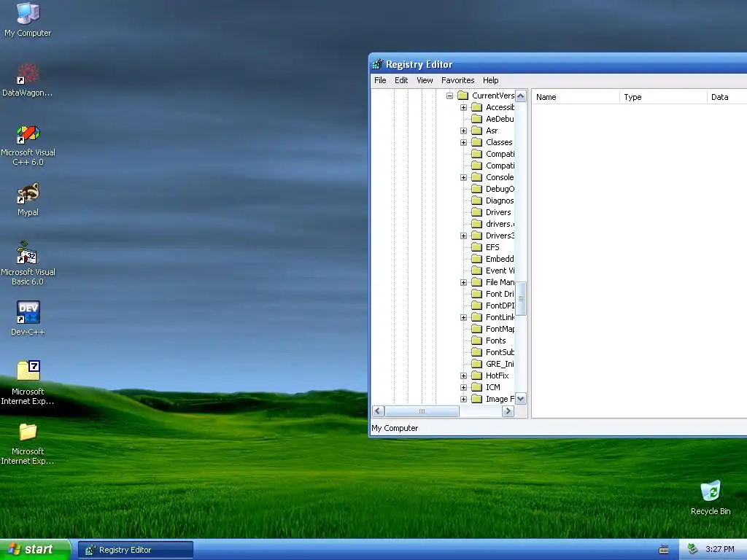Click the on-screen keyboard tray icon
747x560 pixels.
pyautogui.click(x=664, y=550)
